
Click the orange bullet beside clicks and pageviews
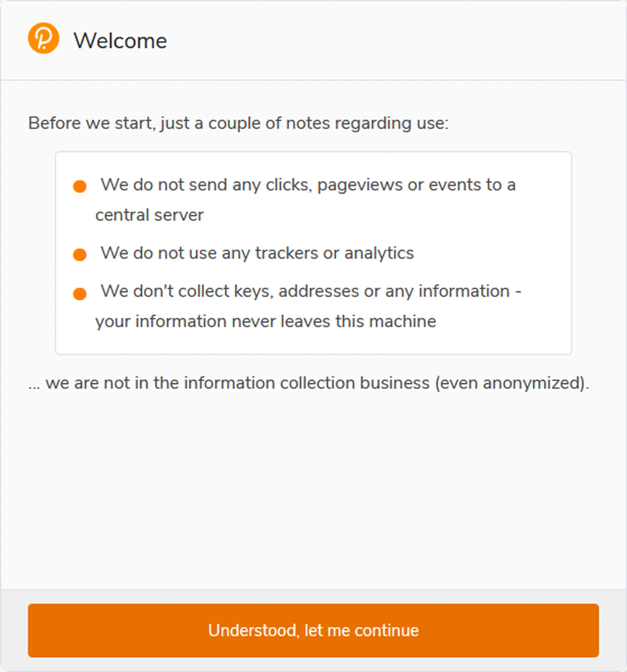pyautogui.click(x=80, y=186)
